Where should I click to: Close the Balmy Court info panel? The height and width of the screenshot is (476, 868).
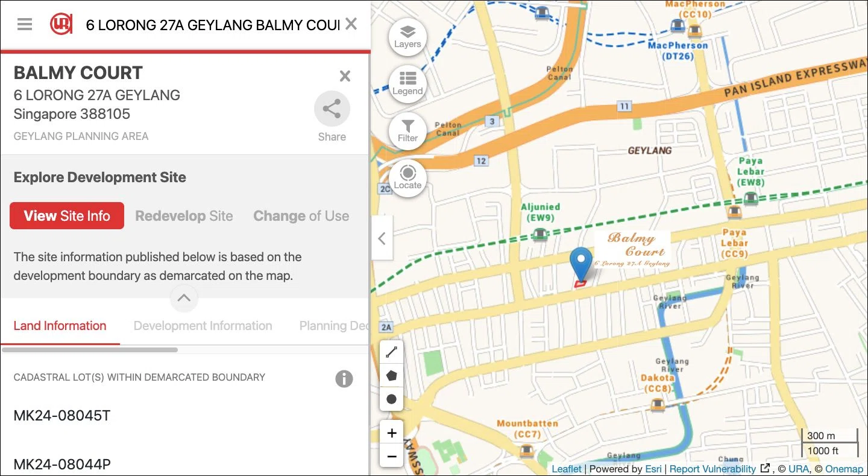point(345,76)
